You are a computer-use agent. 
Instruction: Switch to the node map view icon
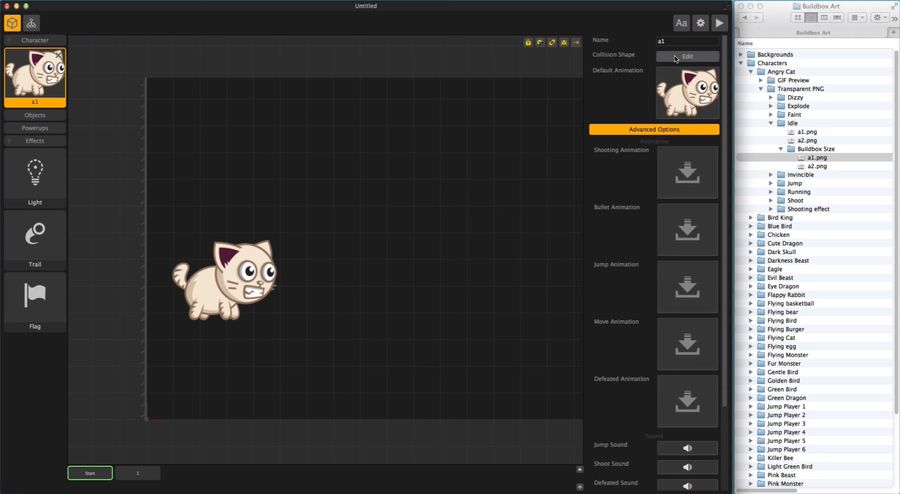(31, 23)
